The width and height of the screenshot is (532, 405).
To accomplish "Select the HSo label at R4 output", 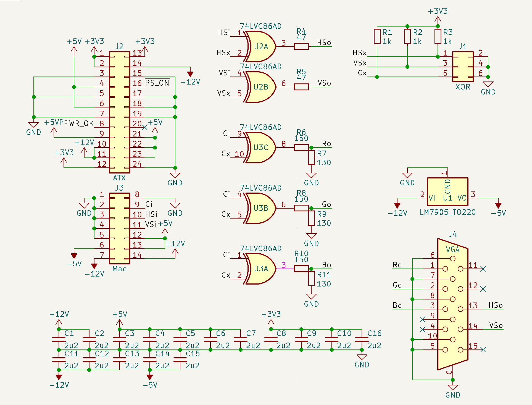I will (x=324, y=43).
